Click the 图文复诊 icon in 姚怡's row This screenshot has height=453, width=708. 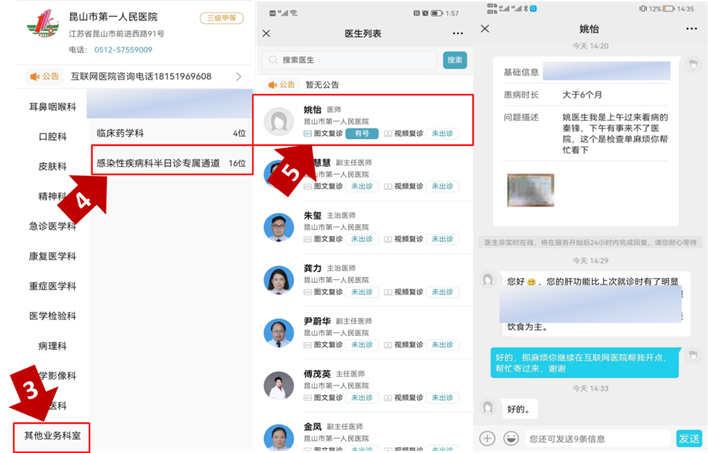[307, 134]
